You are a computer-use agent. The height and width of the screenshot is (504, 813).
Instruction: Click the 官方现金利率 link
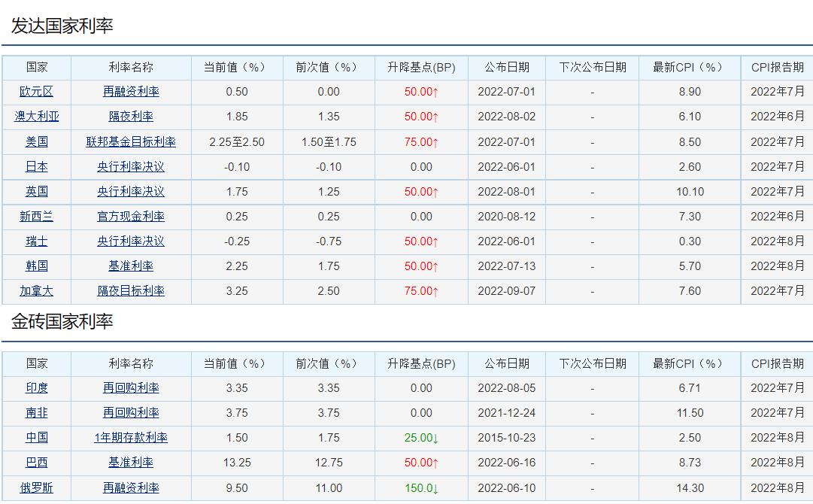[132, 217]
